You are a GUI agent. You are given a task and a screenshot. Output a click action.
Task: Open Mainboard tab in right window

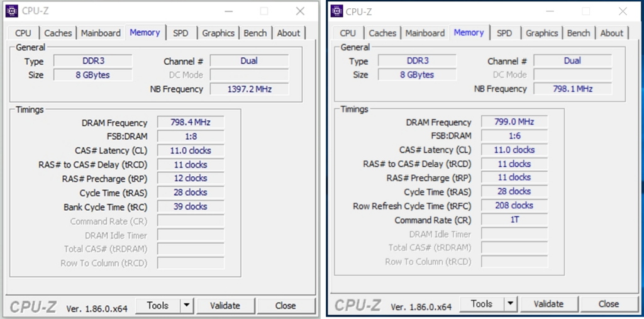coord(425,33)
